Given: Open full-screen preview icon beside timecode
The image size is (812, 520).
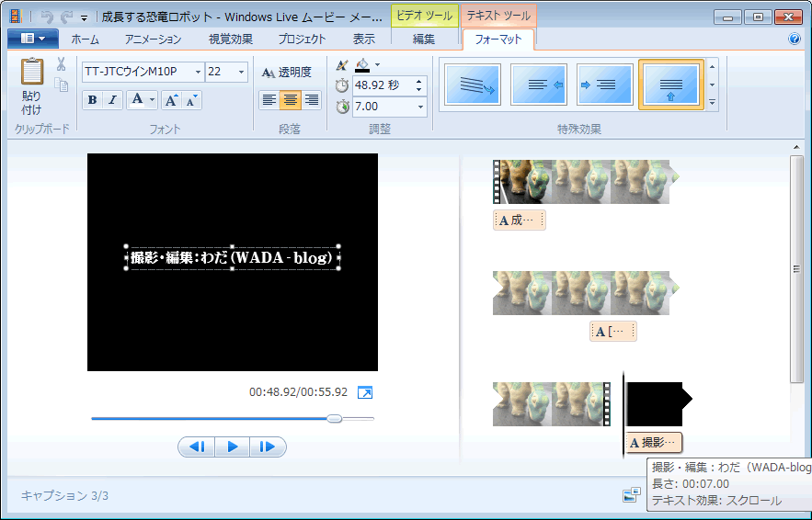Looking at the screenshot, I should coord(365,392).
